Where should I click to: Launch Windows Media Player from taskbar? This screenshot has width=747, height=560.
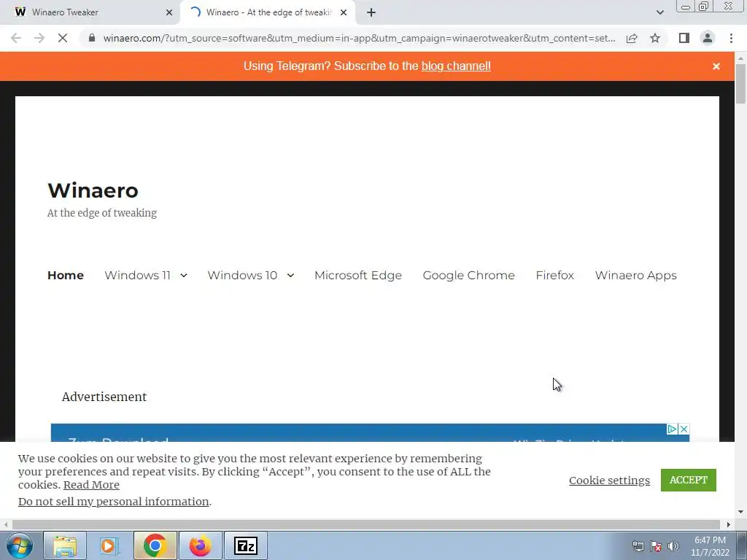(x=109, y=545)
